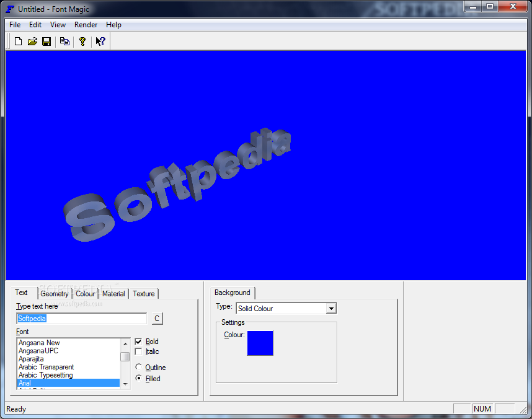Click the C button beside text field
The width and height of the screenshot is (532, 419).
pyautogui.click(x=157, y=319)
